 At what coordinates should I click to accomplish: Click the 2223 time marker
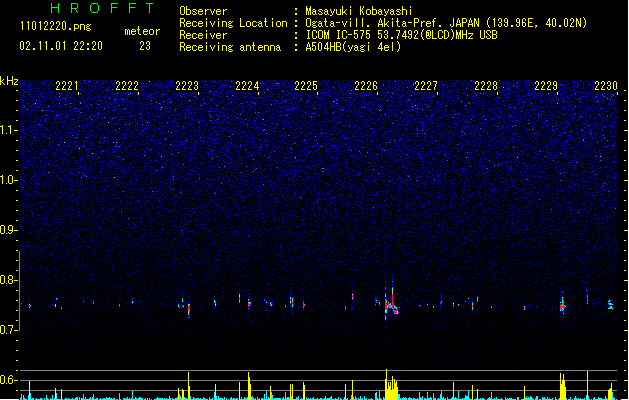click(187, 86)
